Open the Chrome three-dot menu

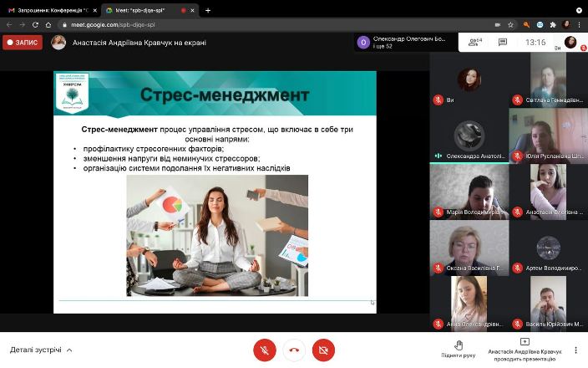click(x=580, y=25)
